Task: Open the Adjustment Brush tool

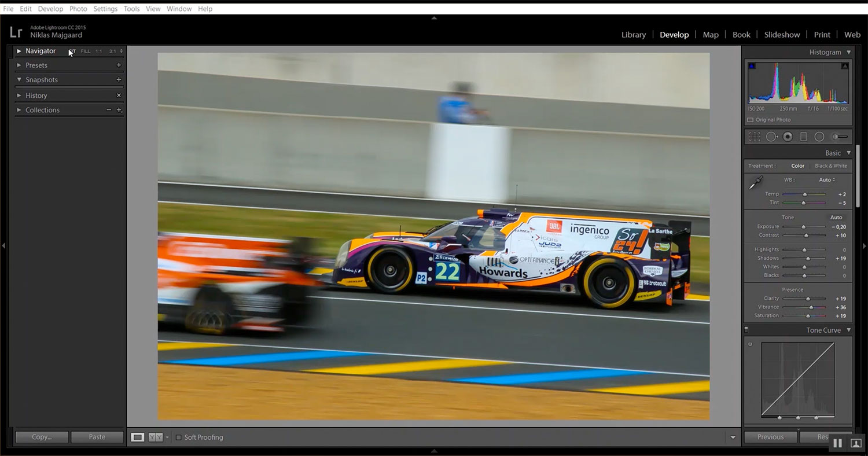Action: pyautogui.click(x=840, y=137)
